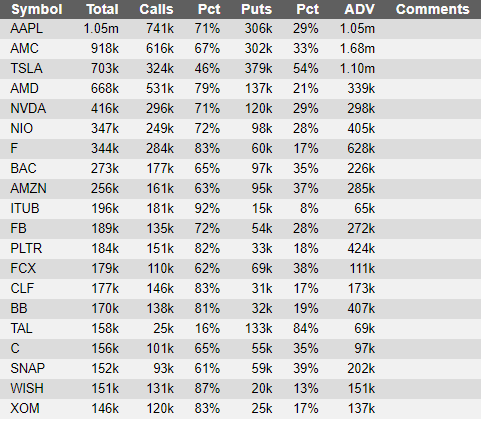Select the AMD ticker symbol
Image resolution: width=496 pixels, height=432 pixels.
pos(24,89)
